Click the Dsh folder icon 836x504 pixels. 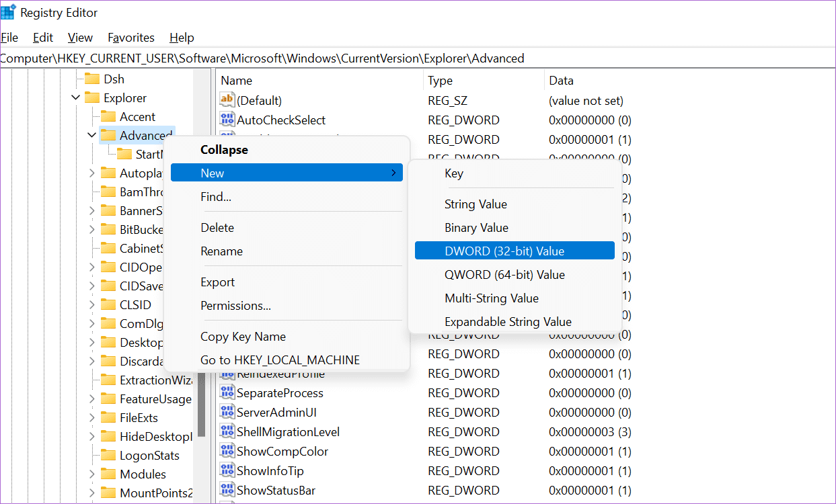click(92, 79)
